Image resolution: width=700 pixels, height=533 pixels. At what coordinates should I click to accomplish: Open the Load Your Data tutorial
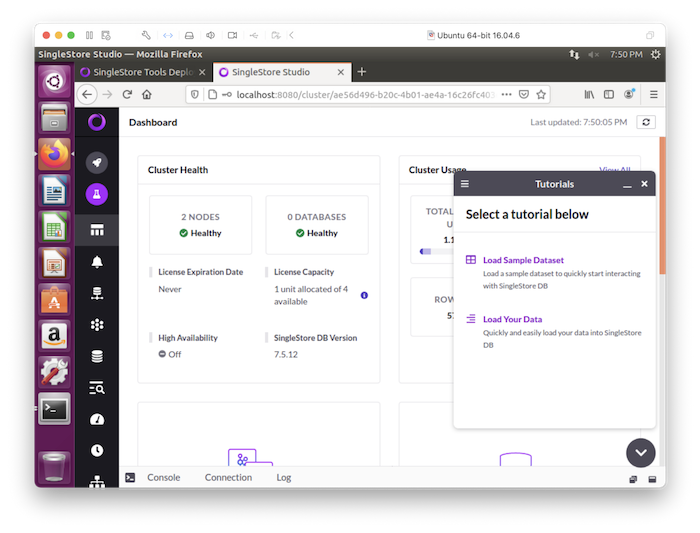tap(512, 320)
